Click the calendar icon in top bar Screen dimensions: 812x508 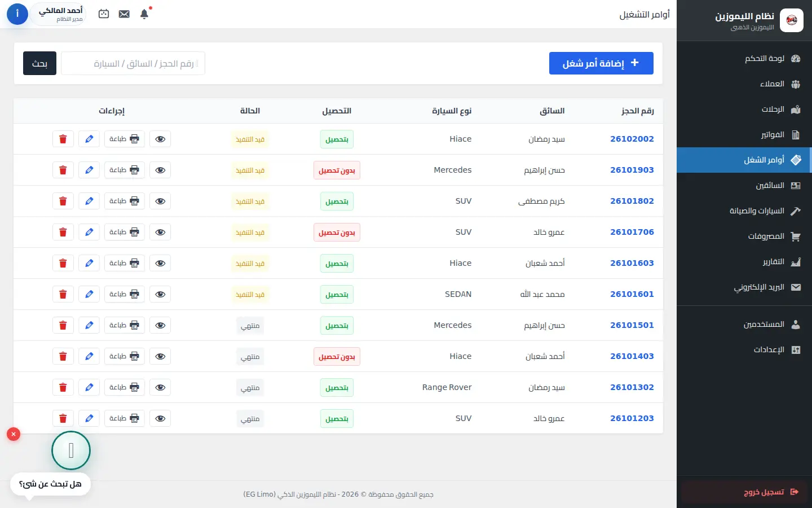[x=104, y=14]
